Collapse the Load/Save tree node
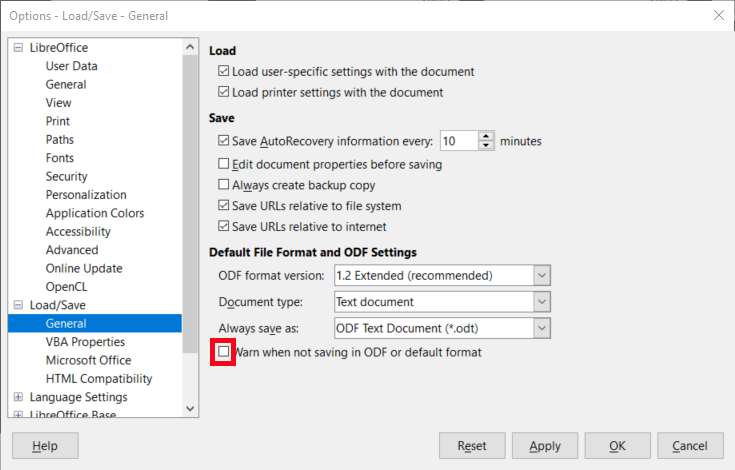Image resolution: width=735 pixels, height=470 pixels. click(18, 305)
